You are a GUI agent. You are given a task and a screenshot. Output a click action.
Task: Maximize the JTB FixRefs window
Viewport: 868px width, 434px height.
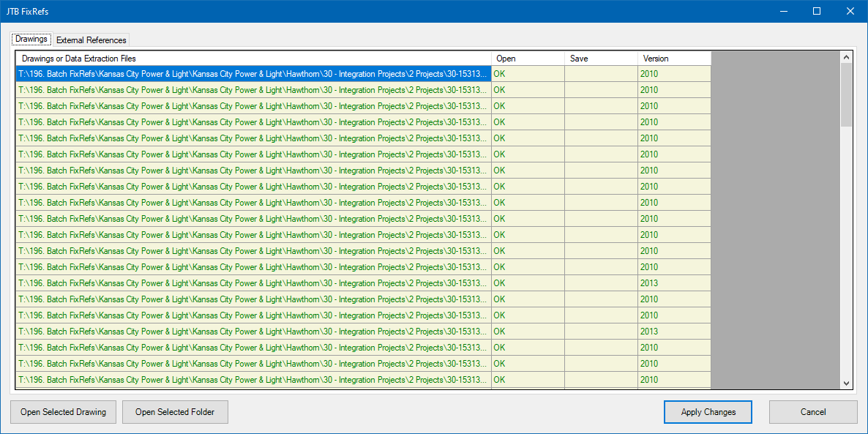(817, 11)
